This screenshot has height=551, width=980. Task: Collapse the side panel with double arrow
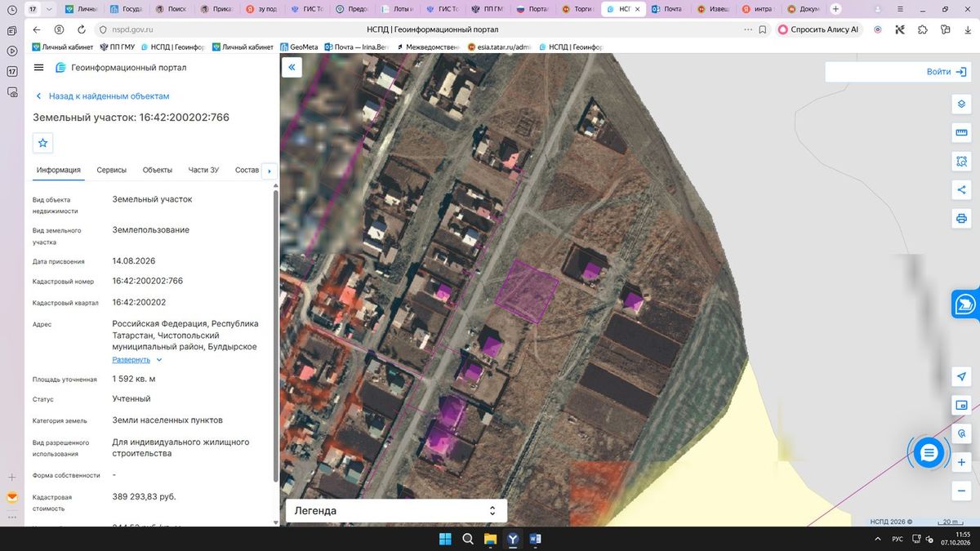[292, 68]
